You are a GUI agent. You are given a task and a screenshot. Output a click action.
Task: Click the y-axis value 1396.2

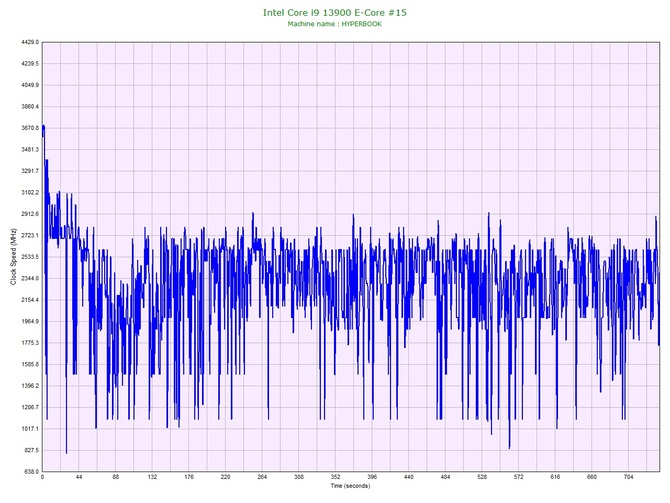[x=30, y=385]
